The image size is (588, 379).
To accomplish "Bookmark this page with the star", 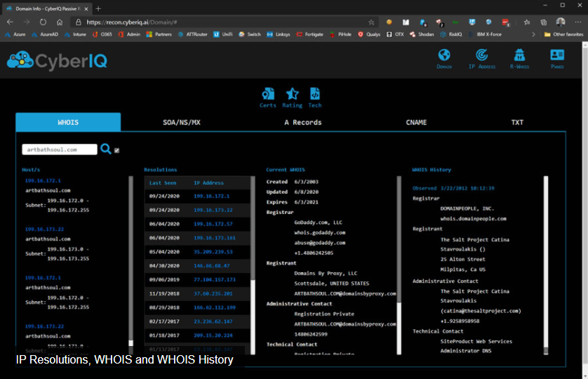I will 371,22.
